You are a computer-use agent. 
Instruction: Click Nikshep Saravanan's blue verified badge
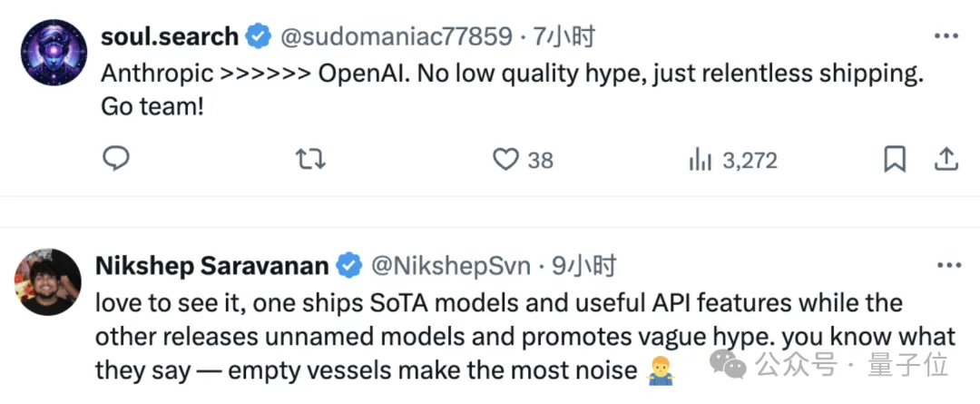coord(349,266)
